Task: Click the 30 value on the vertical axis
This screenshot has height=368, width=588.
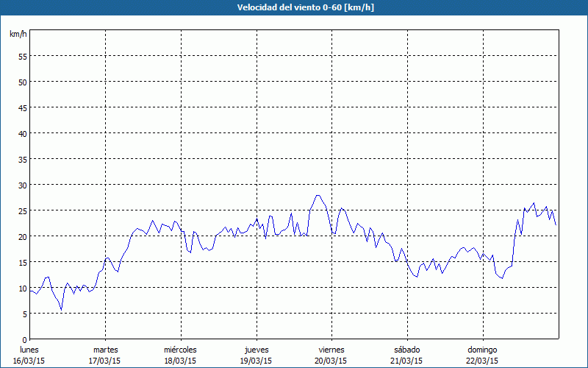Action: click(x=22, y=185)
